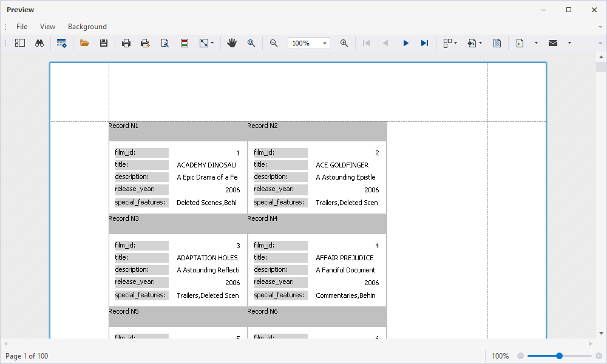Image resolution: width=607 pixels, height=364 pixels.
Task: Click the ADAPTATION HOLES title value
Action: [x=207, y=258]
